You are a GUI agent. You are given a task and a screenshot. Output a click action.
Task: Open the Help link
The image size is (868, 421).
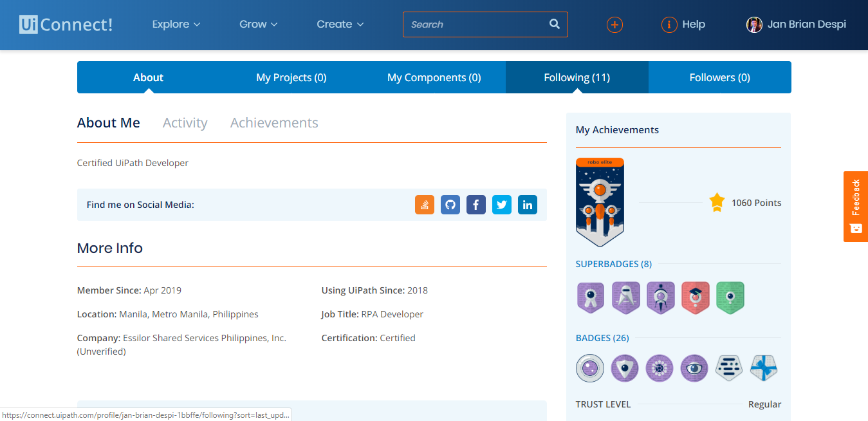684,24
